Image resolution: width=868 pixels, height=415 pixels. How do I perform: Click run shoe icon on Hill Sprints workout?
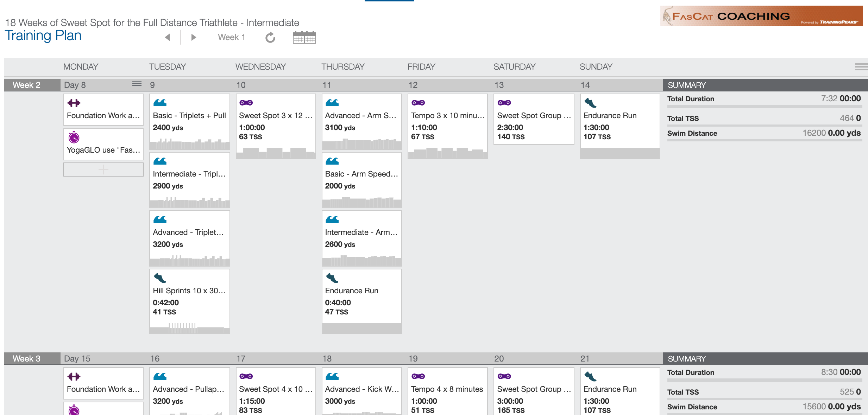pos(160,278)
